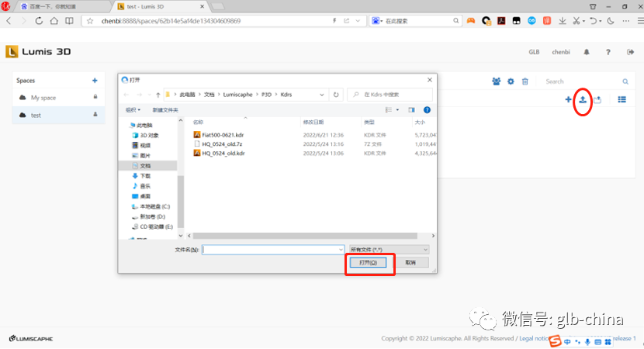644x349 pixels.
Task: Open the GLB link in header
Action: 534,52
